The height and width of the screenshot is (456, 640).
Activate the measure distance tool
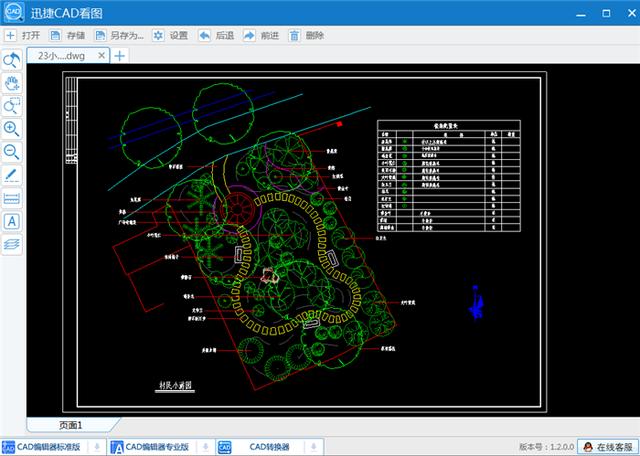(x=12, y=198)
